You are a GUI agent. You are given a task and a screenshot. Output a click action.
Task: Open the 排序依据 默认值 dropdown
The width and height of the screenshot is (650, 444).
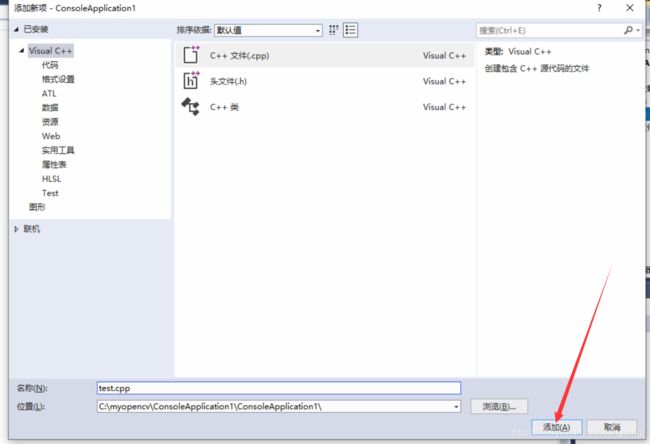(x=268, y=30)
